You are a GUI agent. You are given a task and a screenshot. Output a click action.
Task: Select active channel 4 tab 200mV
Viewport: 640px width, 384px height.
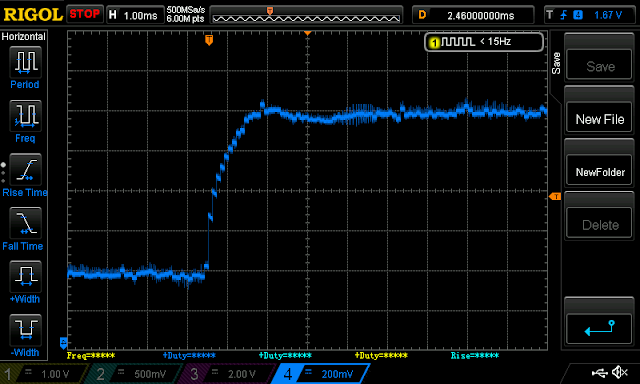tap(321, 374)
